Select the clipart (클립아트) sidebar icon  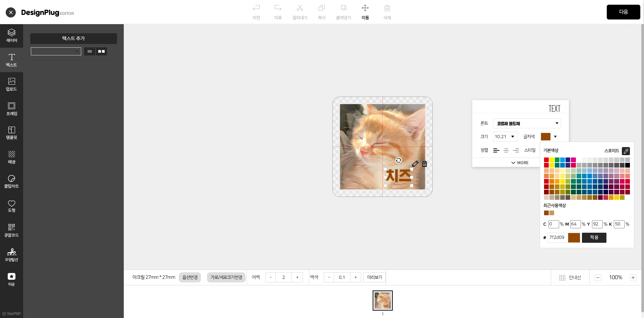coord(11,181)
